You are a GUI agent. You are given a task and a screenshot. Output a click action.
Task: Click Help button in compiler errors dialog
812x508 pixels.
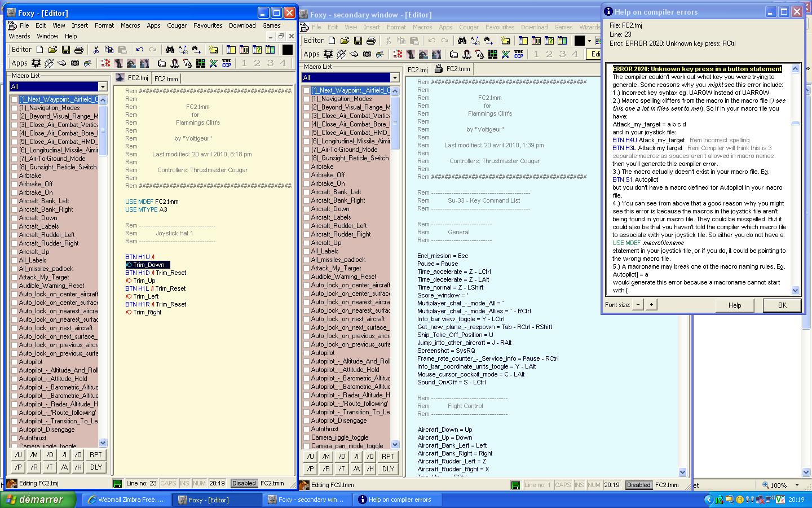735,305
